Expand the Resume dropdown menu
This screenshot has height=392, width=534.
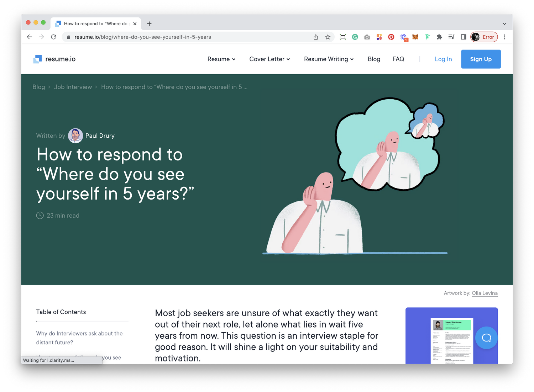(221, 59)
